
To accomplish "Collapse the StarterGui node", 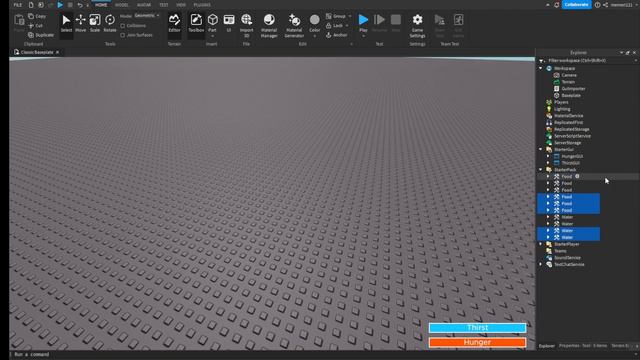I will pos(541,149).
